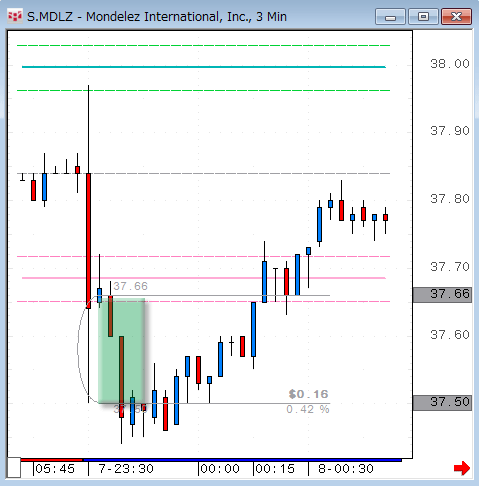Screen dimensions: 479x486
Task: Click the red arrow at bottom right
Action: [x=462, y=468]
